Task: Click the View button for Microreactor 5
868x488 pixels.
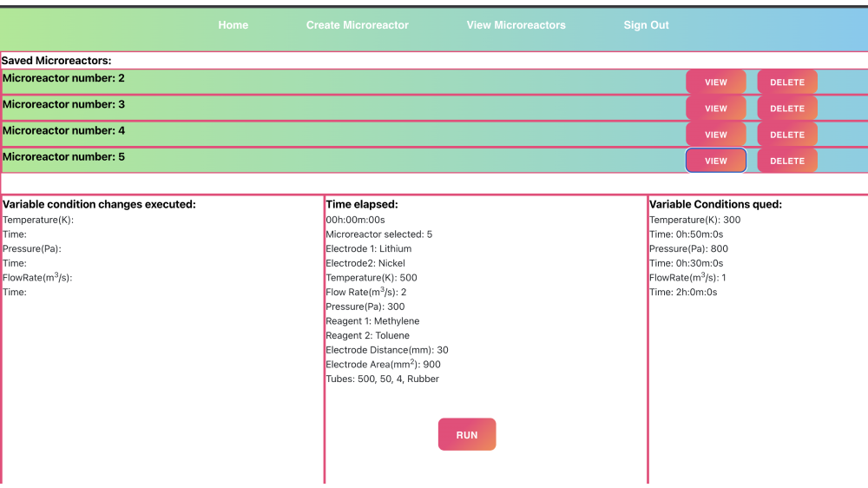Action: [715, 161]
